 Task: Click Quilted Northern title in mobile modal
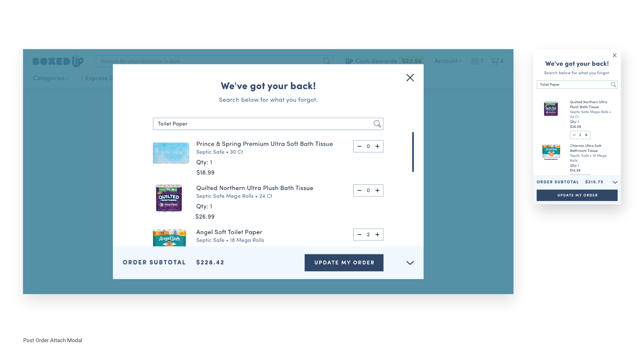(588, 104)
